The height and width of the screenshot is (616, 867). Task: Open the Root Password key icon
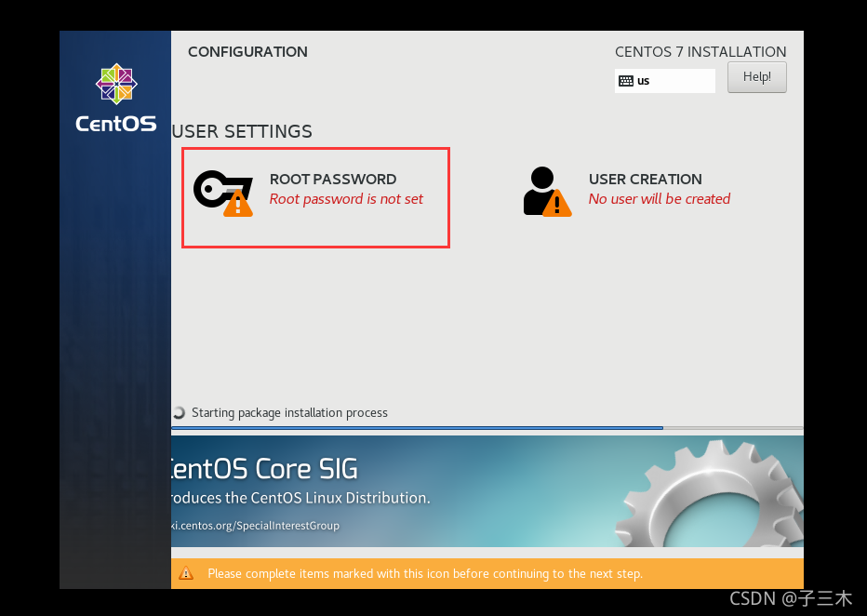(223, 193)
